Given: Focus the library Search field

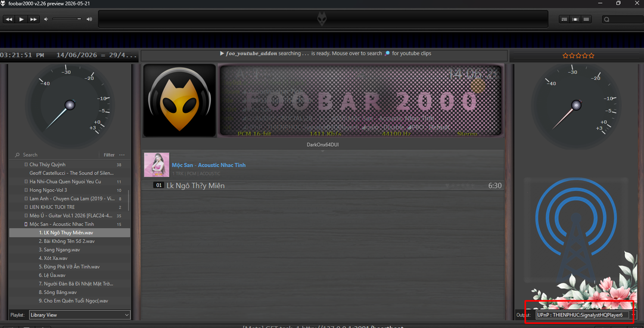Looking at the screenshot, I should point(58,155).
